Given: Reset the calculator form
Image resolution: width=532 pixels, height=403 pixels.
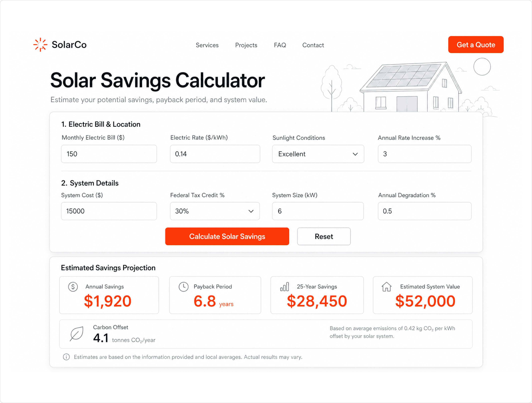Looking at the screenshot, I should click(x=324, y=236).
